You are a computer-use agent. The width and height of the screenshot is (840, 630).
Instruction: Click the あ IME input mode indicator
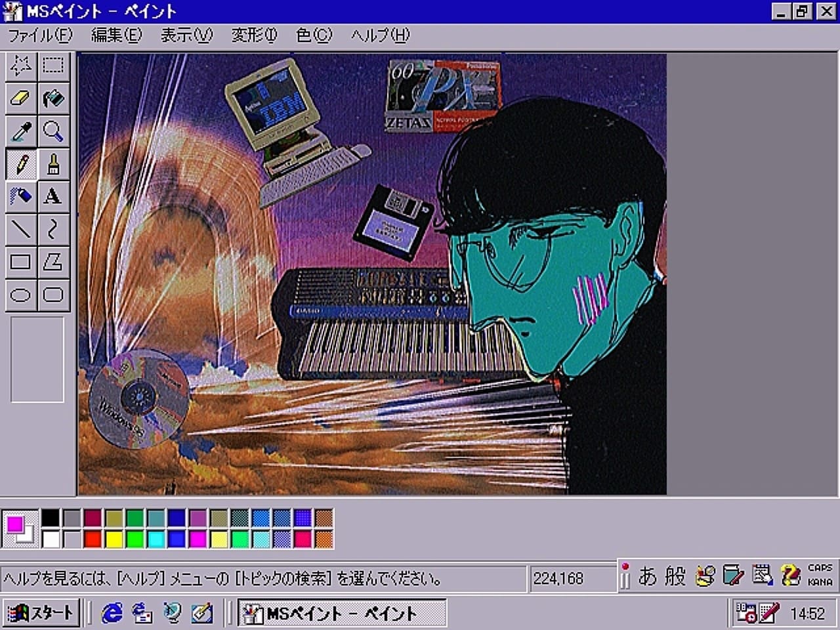(647, 576)
